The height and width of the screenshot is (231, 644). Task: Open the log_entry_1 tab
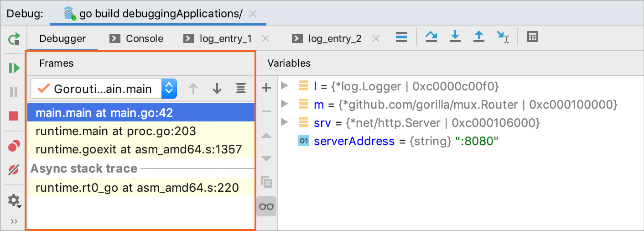click(218, 38)
